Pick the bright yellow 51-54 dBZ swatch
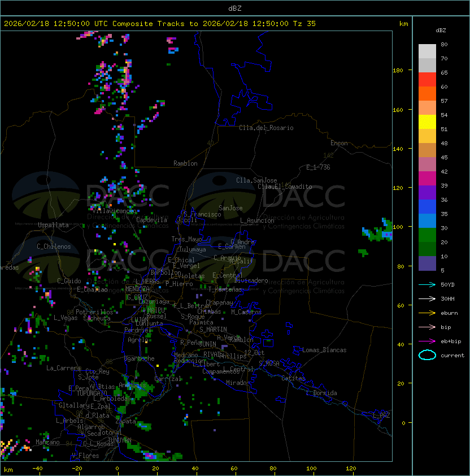 tap(427, 122)
